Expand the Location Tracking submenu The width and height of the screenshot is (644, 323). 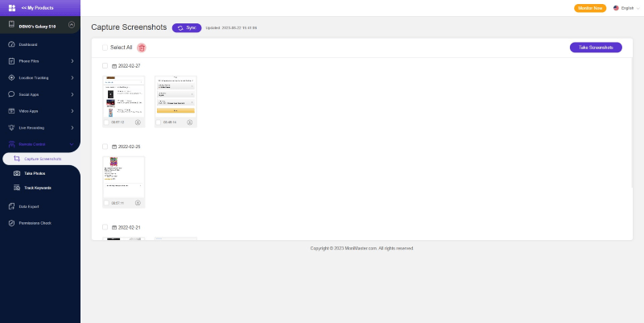coord(40,77)
